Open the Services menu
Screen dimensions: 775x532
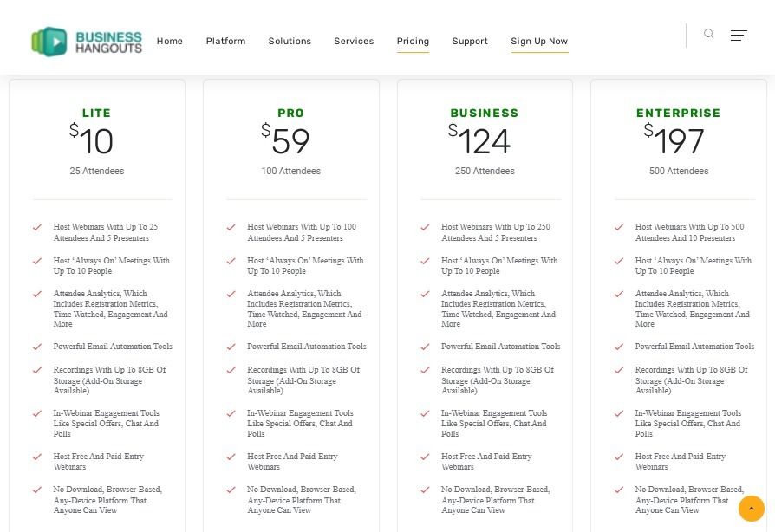(354, 41)
